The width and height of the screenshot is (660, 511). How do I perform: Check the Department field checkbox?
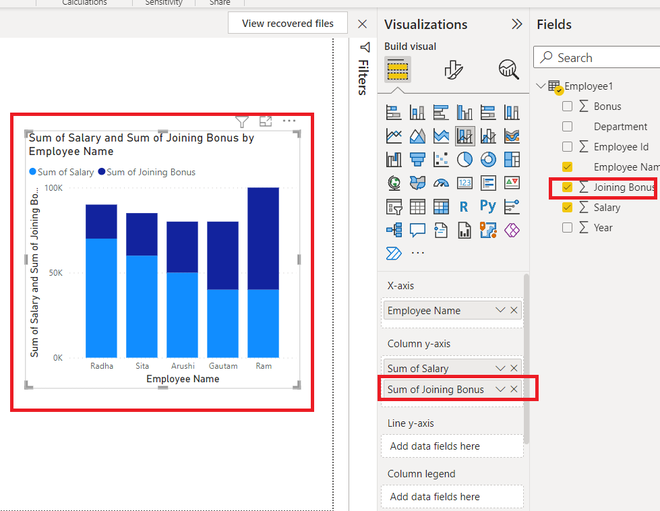[x=567, y=126]
